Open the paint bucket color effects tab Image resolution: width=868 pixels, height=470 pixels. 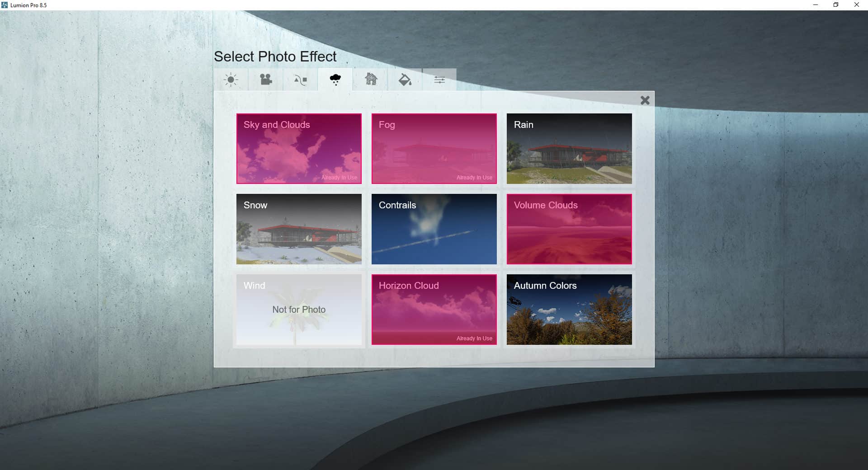pos(405,80)
